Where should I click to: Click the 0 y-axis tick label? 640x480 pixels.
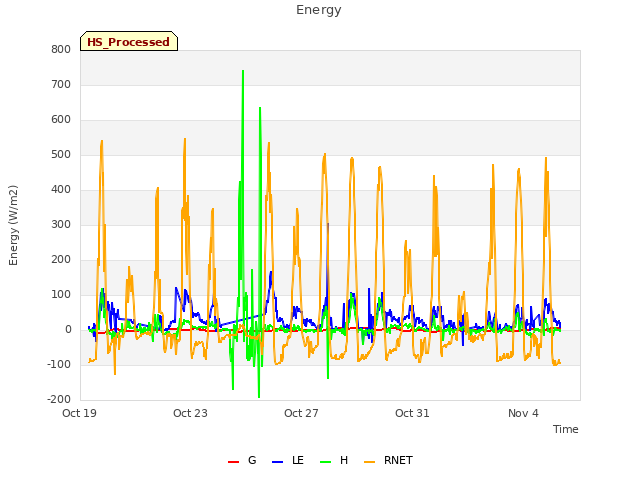pyautogui.click(x=68, y=330)
